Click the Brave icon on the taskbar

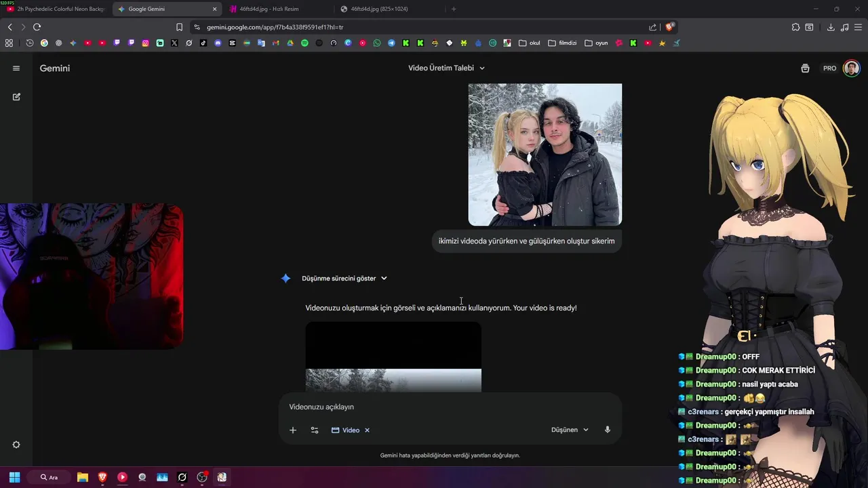102,477
